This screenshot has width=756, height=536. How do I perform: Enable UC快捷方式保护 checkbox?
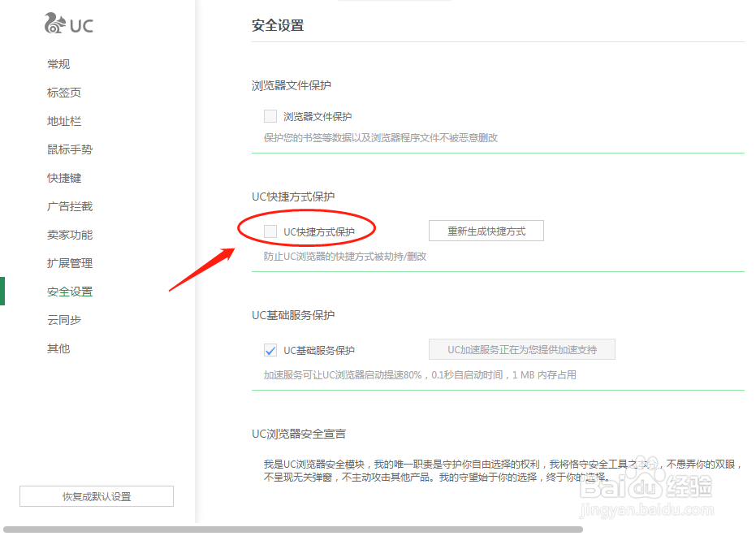[270, 231]
